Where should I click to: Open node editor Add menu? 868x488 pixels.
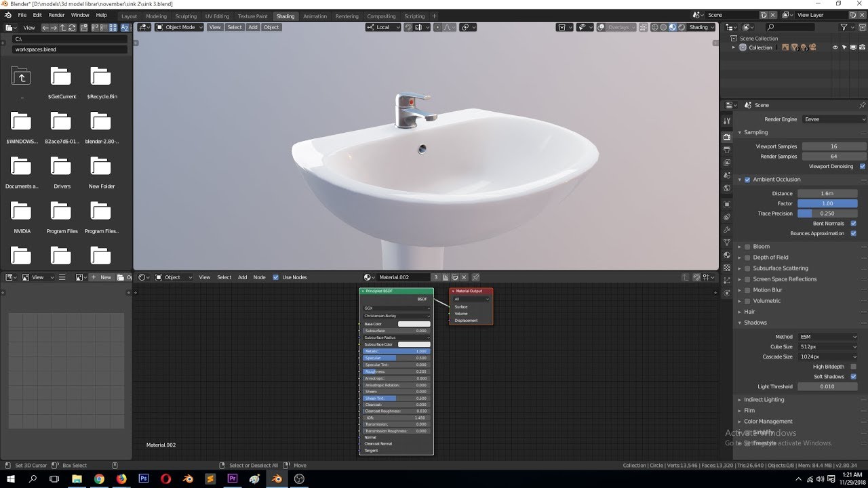click(242, 277)
